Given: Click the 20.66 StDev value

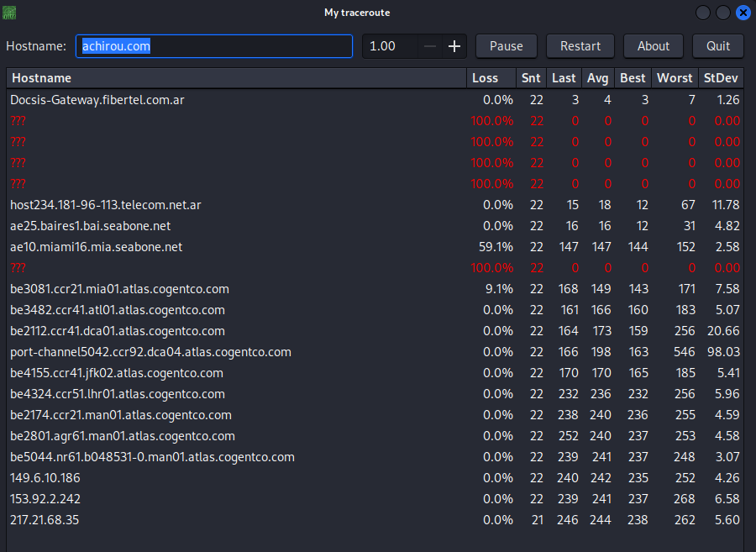Looking at the screenshot, I should tap(723, 331).
